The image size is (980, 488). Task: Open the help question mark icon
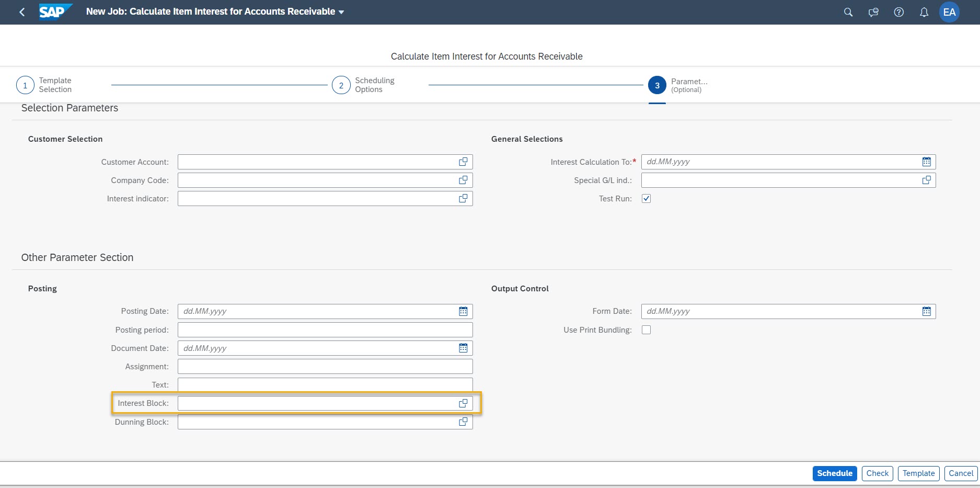[898, 12]
